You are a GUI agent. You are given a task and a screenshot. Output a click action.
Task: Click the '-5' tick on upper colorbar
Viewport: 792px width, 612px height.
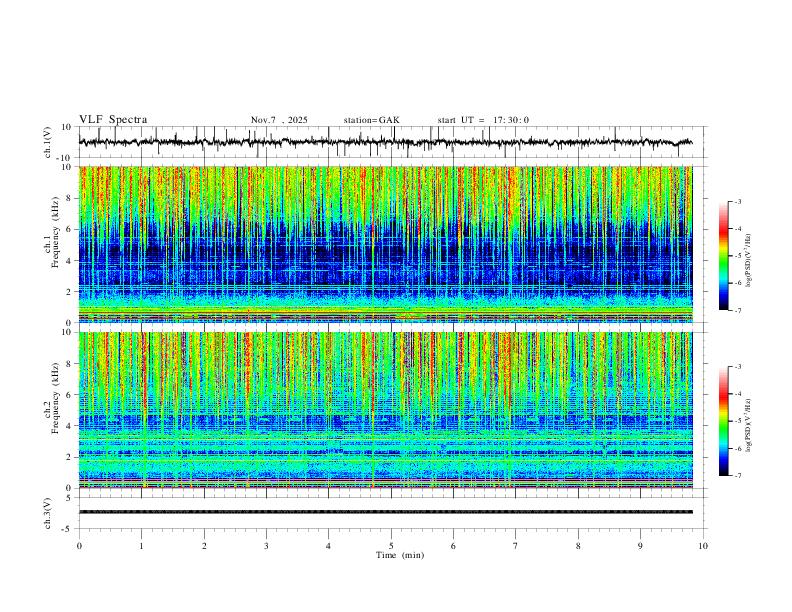[738, 256]
